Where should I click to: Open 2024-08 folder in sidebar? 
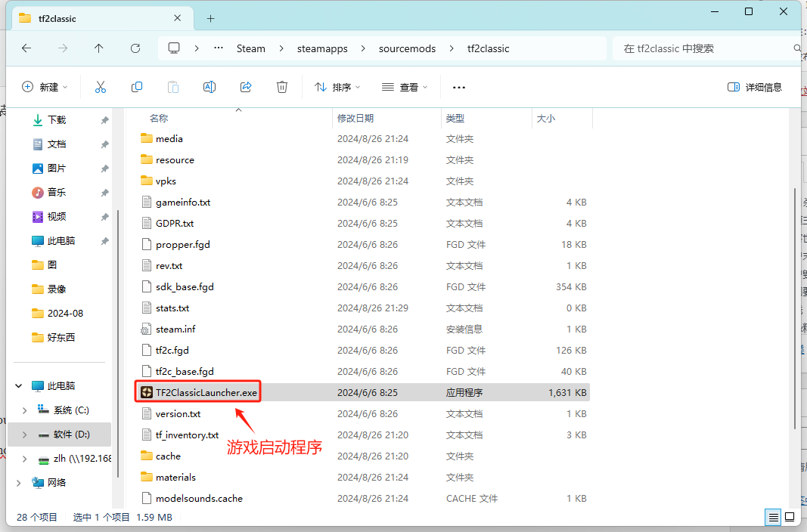(x=57, y=314)
